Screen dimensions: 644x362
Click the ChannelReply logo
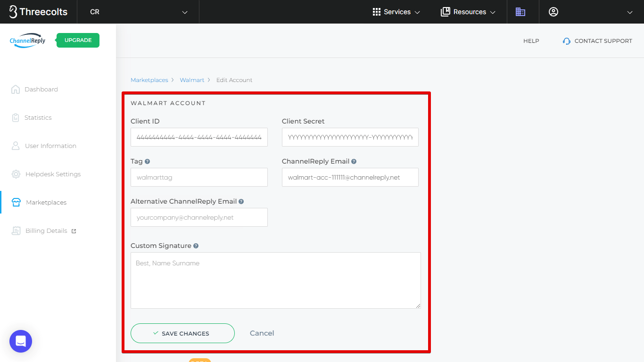pyautogui.click(x=27, y=41)
